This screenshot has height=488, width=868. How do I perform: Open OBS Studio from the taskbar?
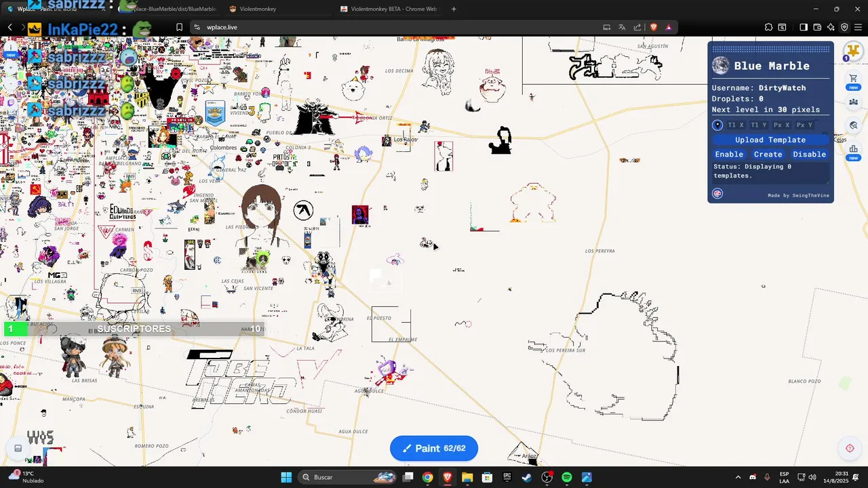[x=547, y=477]
